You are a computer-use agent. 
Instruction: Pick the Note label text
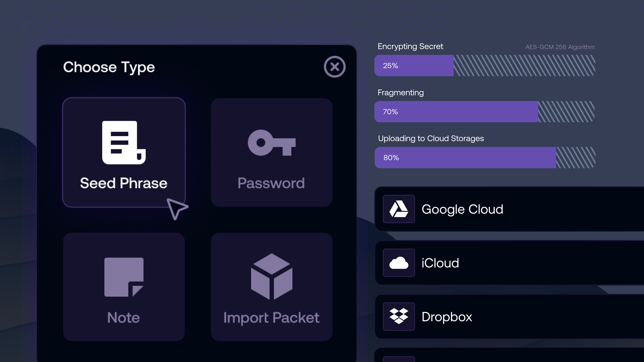123,318
